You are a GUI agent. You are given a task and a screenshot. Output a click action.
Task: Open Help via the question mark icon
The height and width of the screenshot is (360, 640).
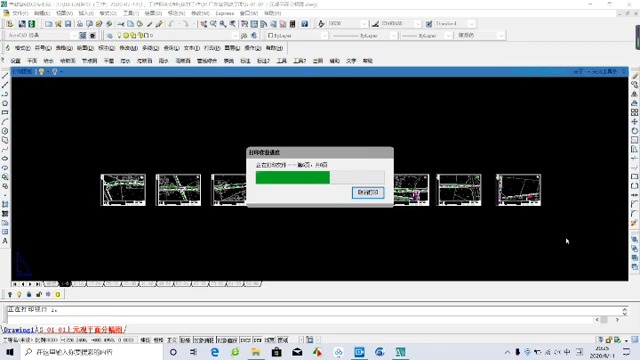(304, 24)
